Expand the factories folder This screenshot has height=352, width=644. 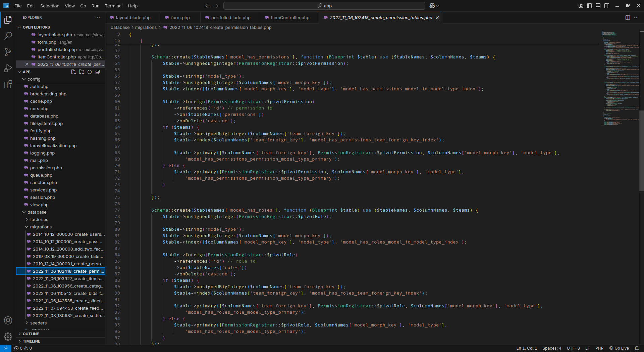(x=39, y=220)
